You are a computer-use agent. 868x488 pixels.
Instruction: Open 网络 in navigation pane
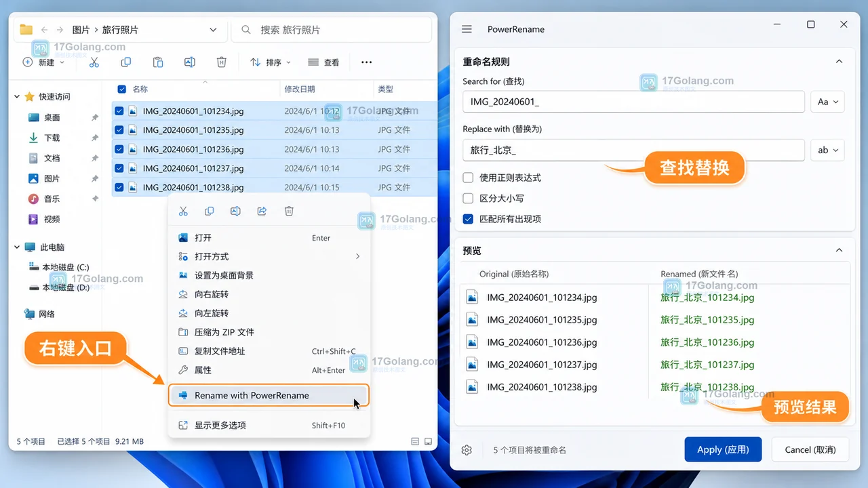pos(41,314)
